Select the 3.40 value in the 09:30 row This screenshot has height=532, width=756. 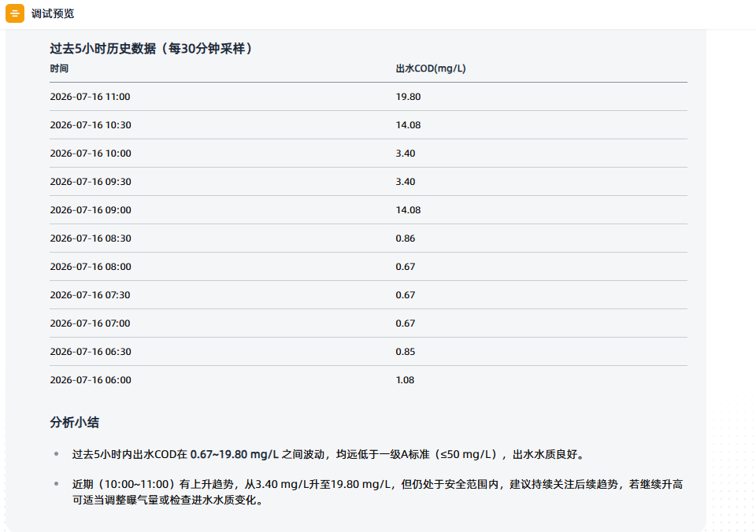click(x=405, y=182)
